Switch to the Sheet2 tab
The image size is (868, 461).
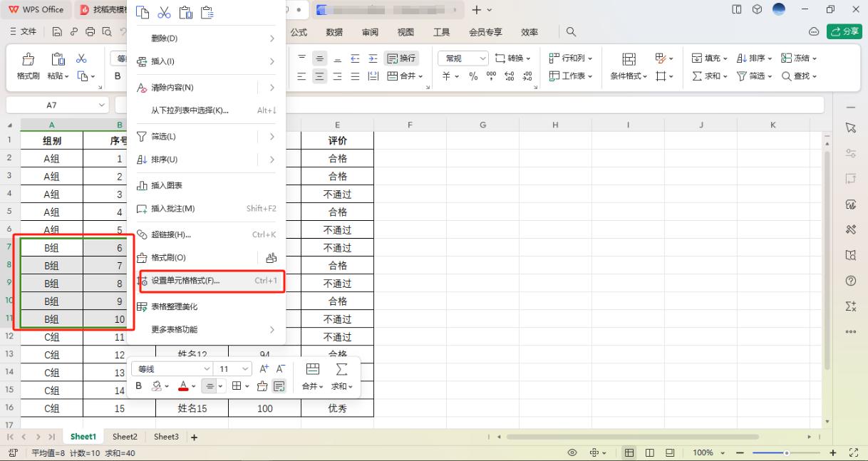tap(125, 437)
